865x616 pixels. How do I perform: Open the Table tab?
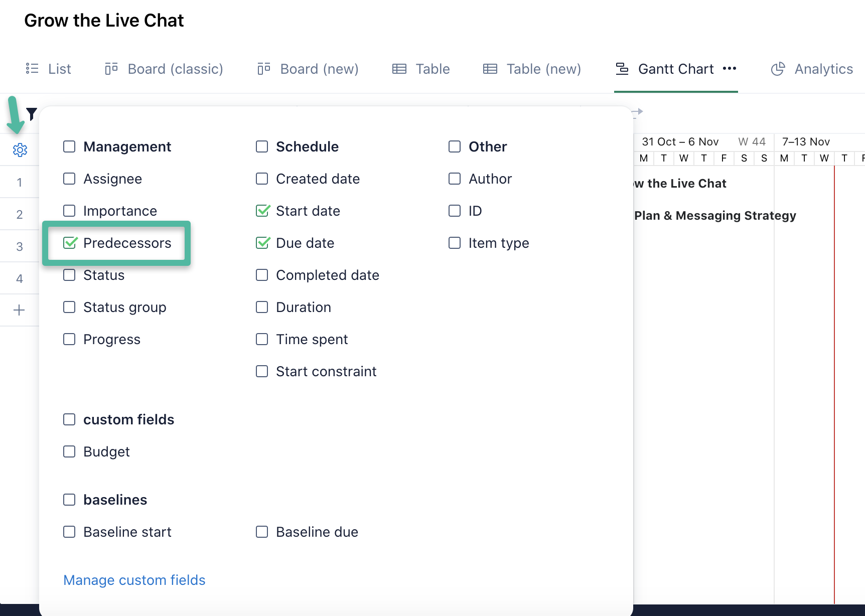421,69
